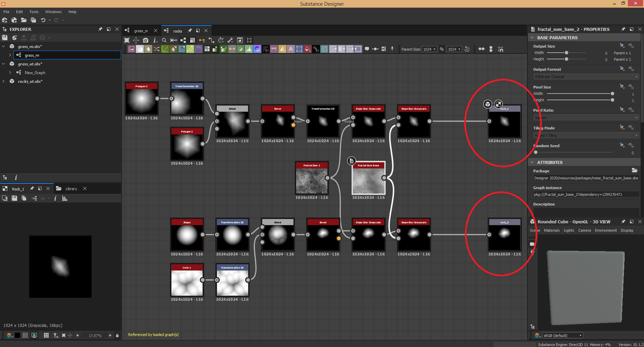Click the Output Size Width slider handle
Screen dimensions: 644x347
click(567, 53)
